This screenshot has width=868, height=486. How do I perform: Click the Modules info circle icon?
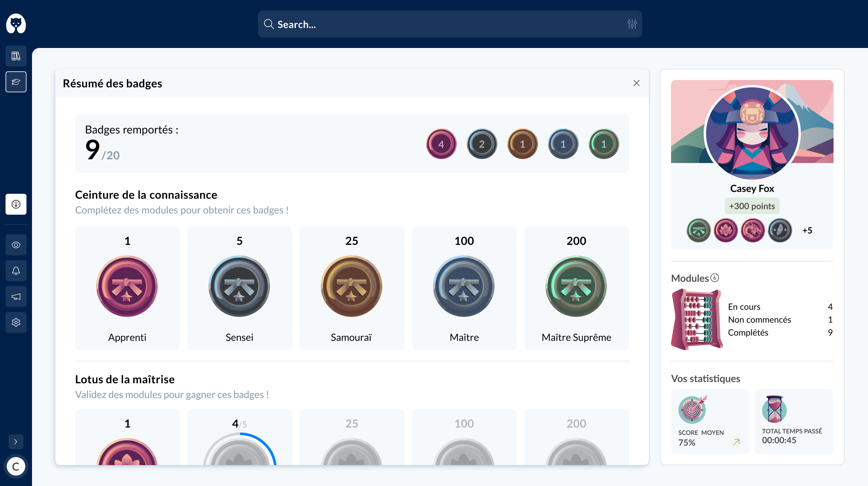tap(714, 278)
